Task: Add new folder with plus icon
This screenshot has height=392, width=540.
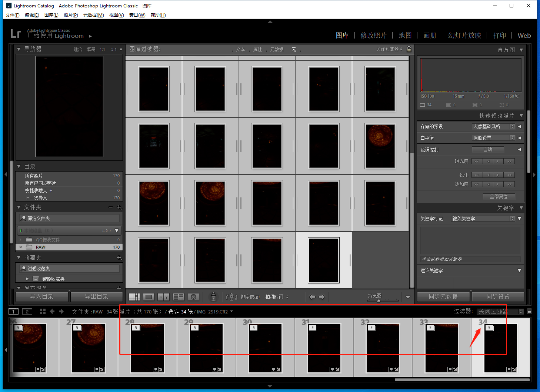Action: 119,207
